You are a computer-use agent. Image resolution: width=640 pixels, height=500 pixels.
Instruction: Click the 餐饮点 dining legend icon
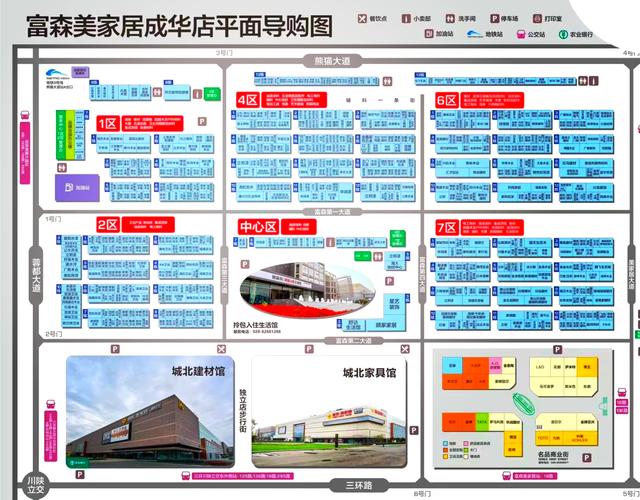362,19
